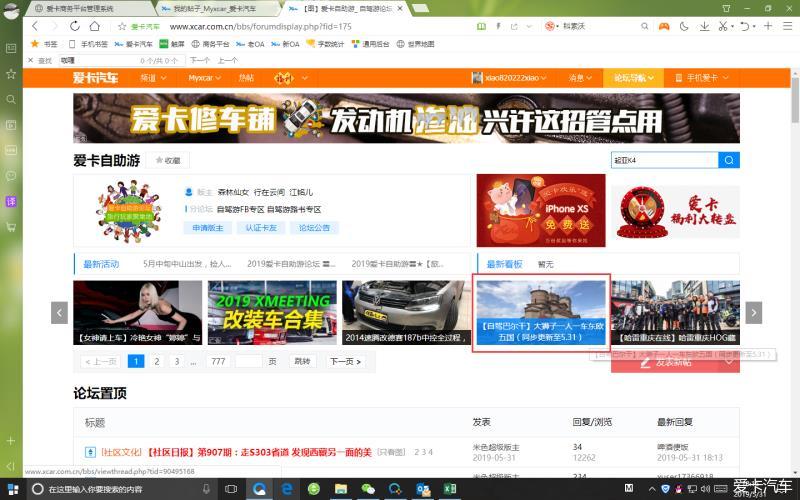Close the 爱卡自助游 forum tab
Screen dimensions: 800x500
[x=400, y=9]
